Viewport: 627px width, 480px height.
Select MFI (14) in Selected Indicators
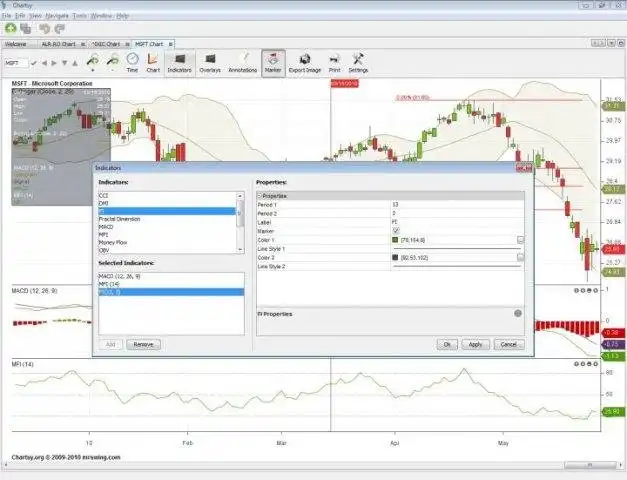click(x=171, y=284)
